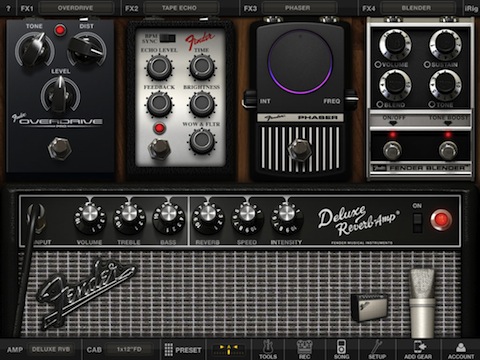Open the Tools guitar icon

(x=268, y=349)
